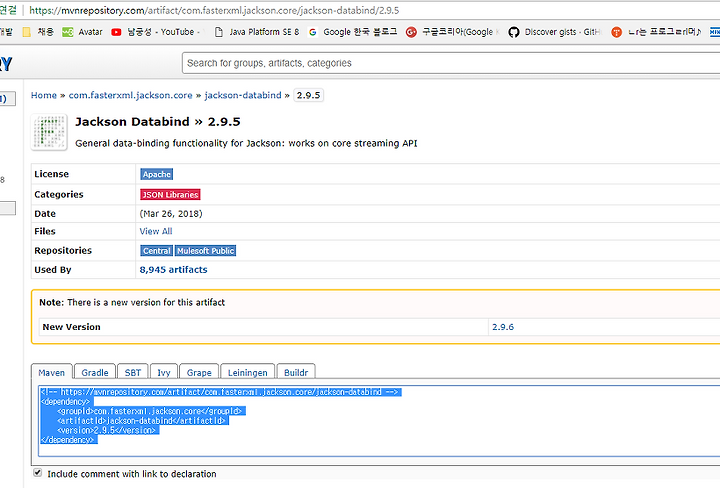Viewport: 720px width, 488px height.
Task: Switch to the Maven tab
Action: coord(51,372)
